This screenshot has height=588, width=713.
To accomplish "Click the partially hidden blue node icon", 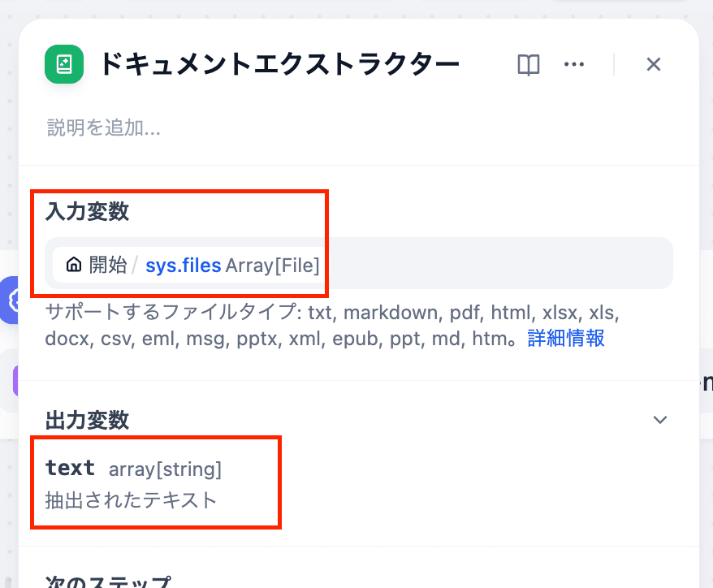I will coord(11,300).
